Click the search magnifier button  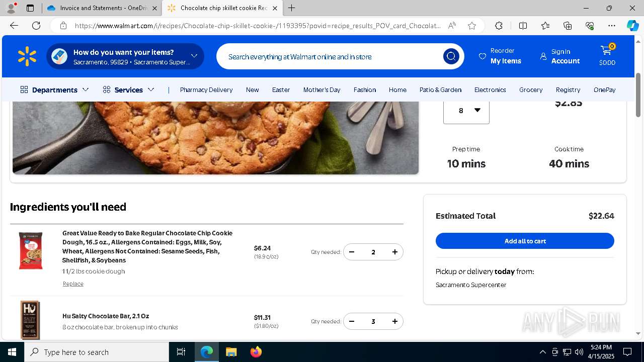tap(451, 56)
